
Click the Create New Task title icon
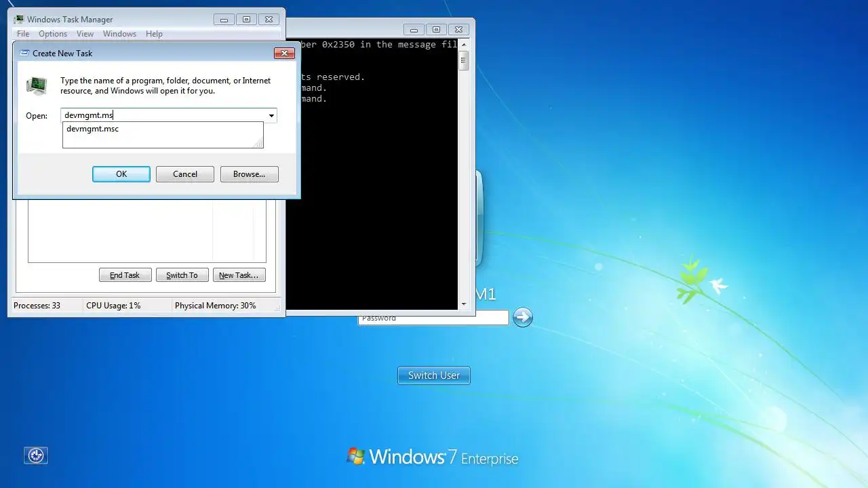pyautogui.click(x=24, y=53)
